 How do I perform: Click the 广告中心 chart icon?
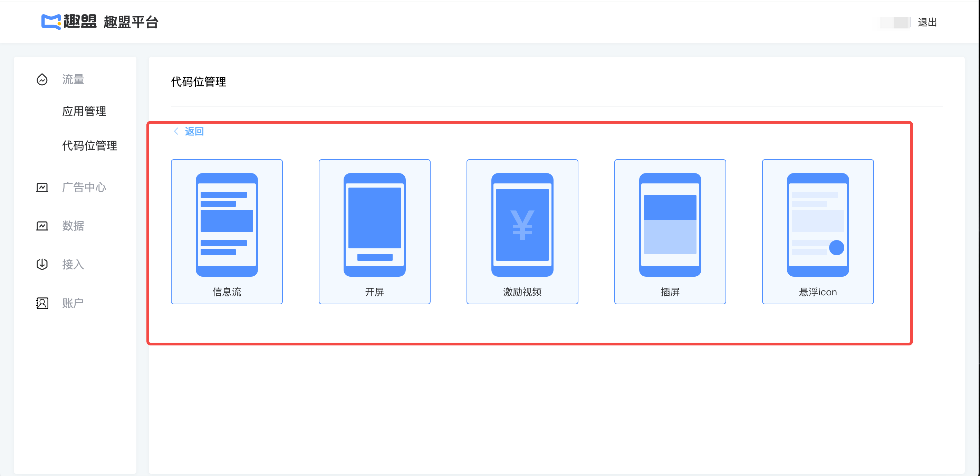point(42,187)
